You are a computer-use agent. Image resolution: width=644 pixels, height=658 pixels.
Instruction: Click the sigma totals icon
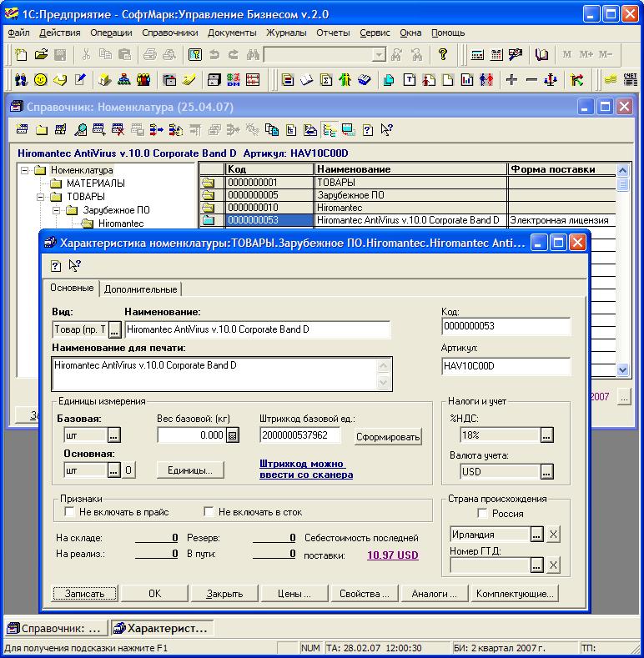coord(326,79)
